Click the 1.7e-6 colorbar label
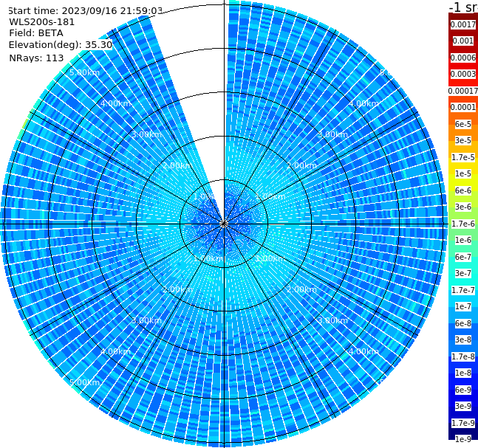 [463, 224]
